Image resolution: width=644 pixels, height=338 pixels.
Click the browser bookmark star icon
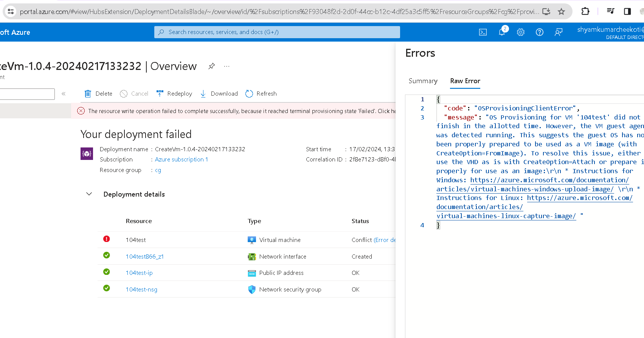pos(562,12)
